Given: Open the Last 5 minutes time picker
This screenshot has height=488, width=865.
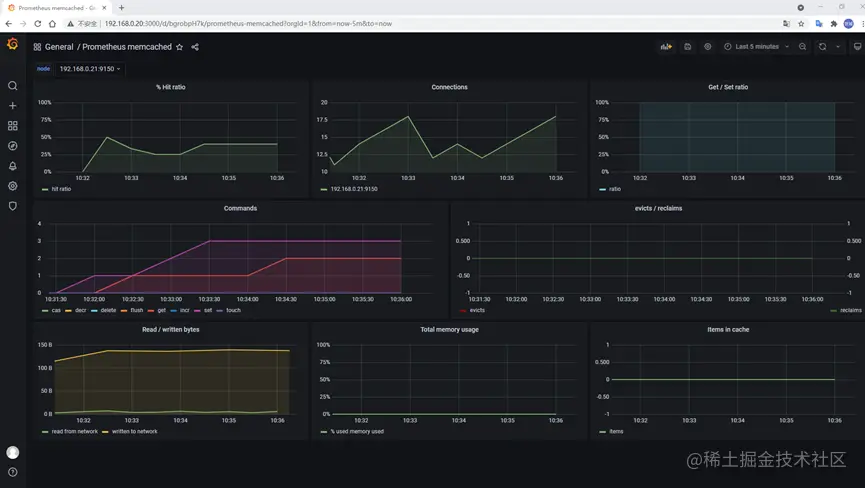Looking at the screenshot, I should [x=756, y=47].
